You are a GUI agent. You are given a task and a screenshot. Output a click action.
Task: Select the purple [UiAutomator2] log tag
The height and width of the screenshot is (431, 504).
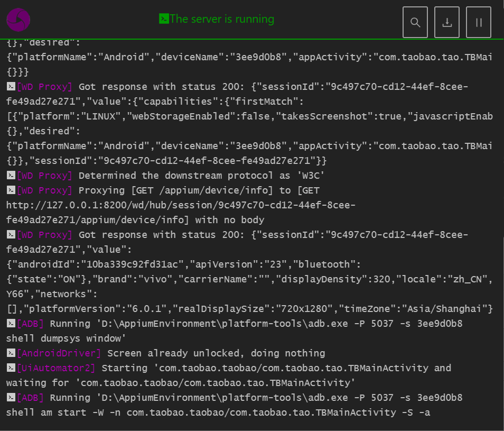[56, 368]
